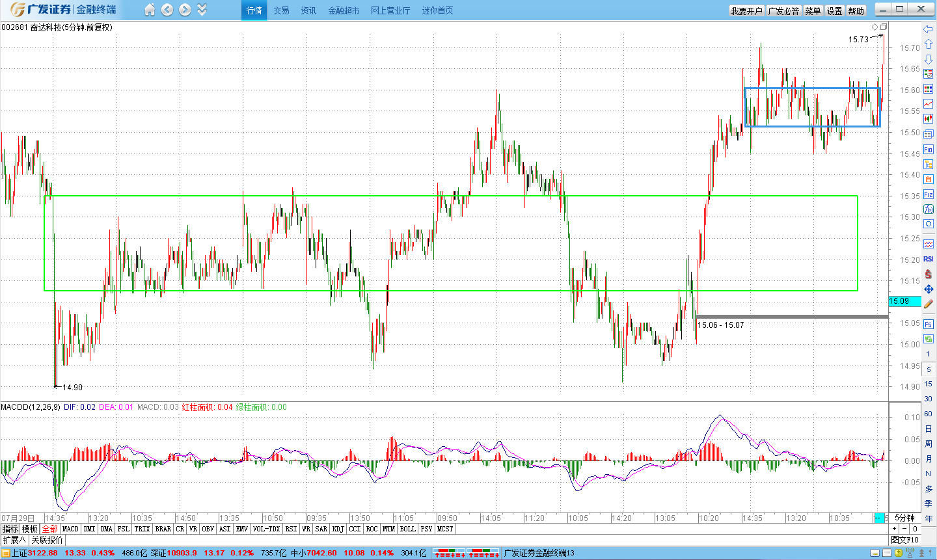Open the 迷你首页 tab
Viewport: 937px width, 560px height.
[x=437, y=10]
